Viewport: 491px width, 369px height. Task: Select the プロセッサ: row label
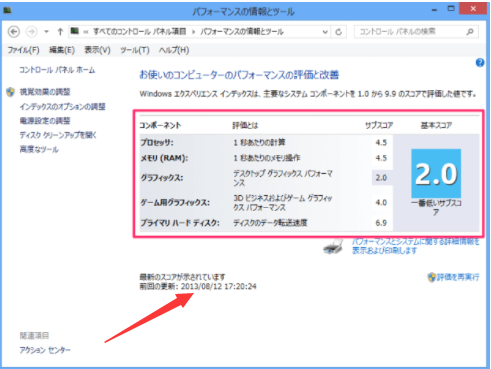tap(157, 143)
